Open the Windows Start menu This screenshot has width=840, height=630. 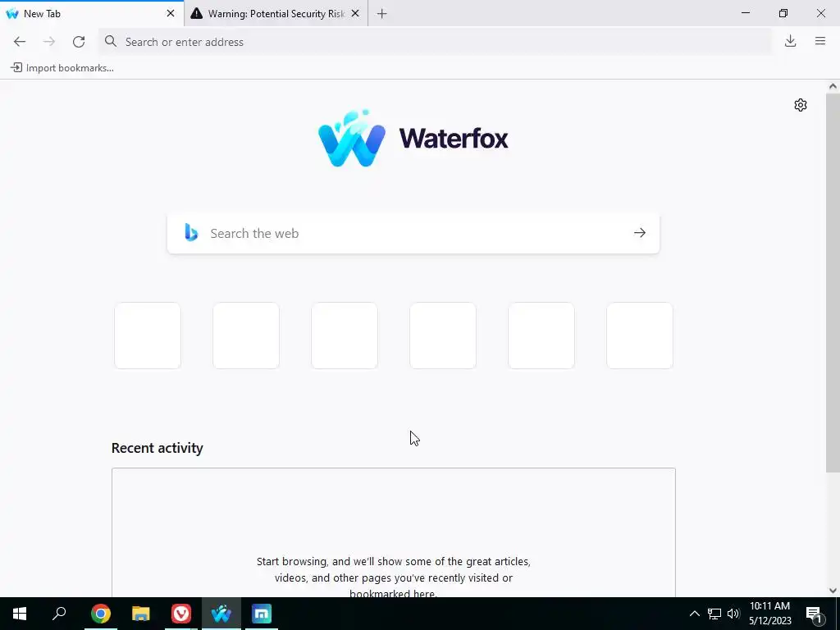[x=20, y=614]
